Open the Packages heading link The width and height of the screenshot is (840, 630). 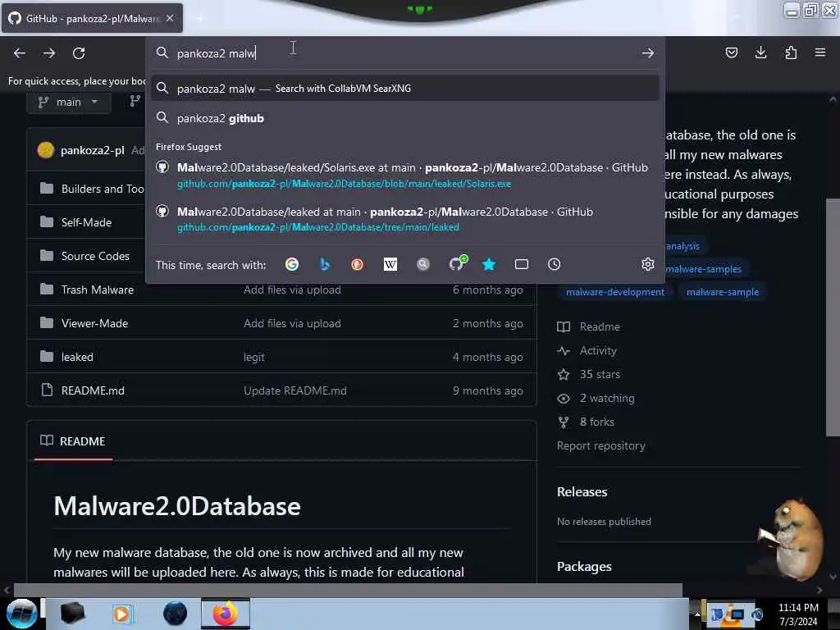[x=584, y=566]
